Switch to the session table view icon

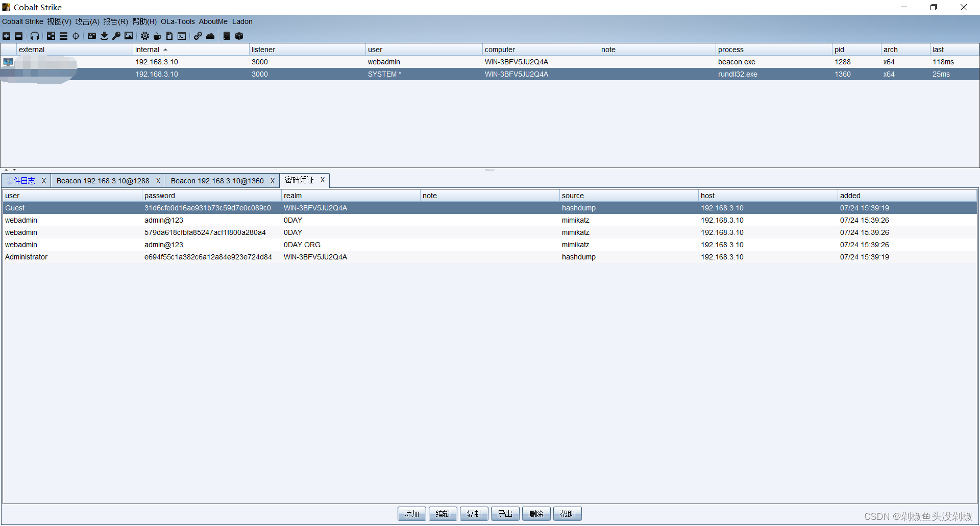pyautogui.click(x=63, y=36)
